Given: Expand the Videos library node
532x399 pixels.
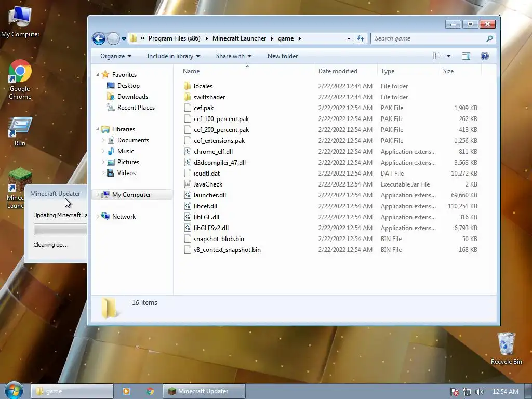Looking at the screenshot, I should (103, 172).
